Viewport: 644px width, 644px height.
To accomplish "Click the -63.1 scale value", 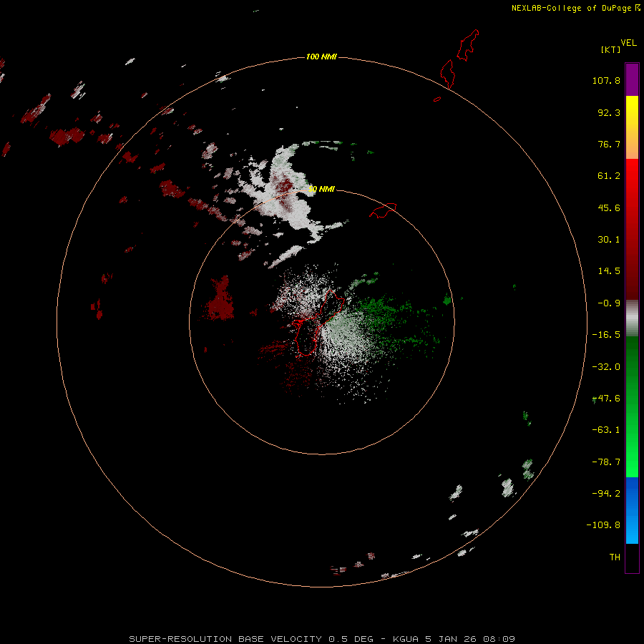I will pyautogui.click(x=606, y=430).
